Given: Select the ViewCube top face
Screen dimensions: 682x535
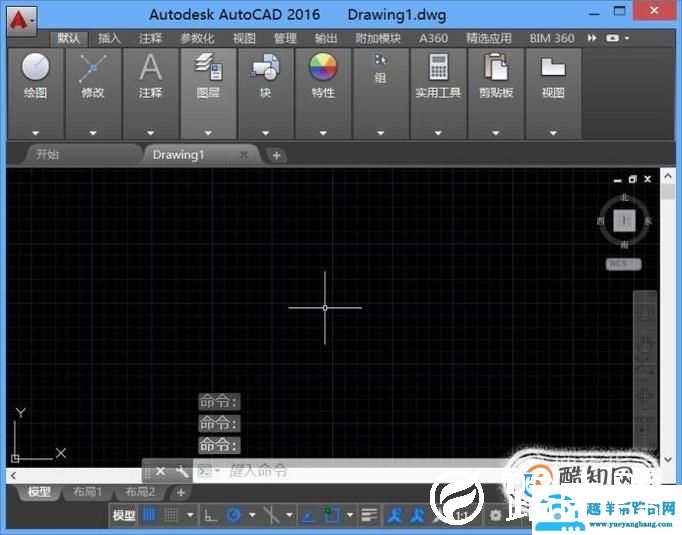Looking at the screenshot, I should point(625,221).
